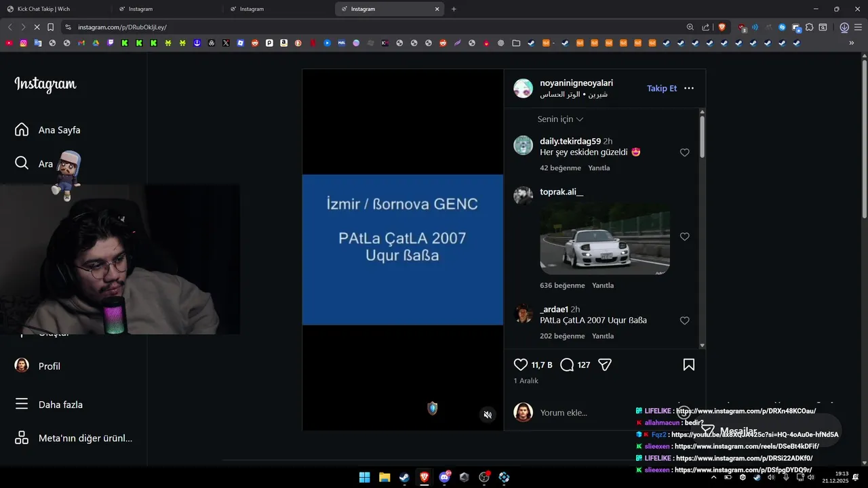This screenshot has width=868, height=488.
Task: View the 636 beğenme likes list
Action: point(562,285)
